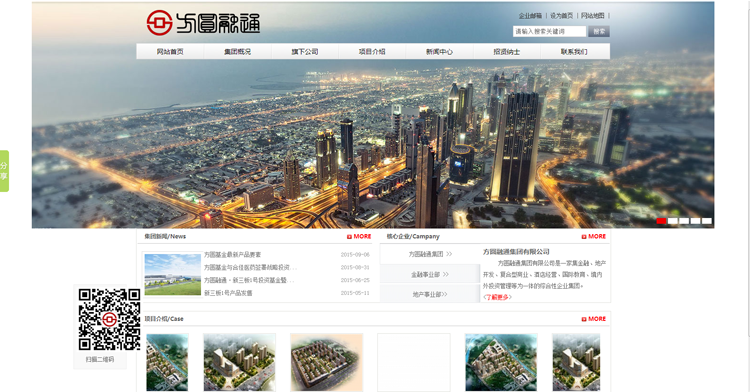750x392 pixels.
Task: Open news item dated 2015-06-25
Action: point(249,280)
